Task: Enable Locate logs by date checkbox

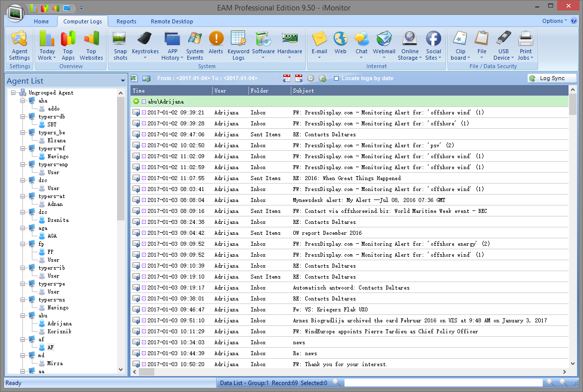Action: [x=337, y=79]
